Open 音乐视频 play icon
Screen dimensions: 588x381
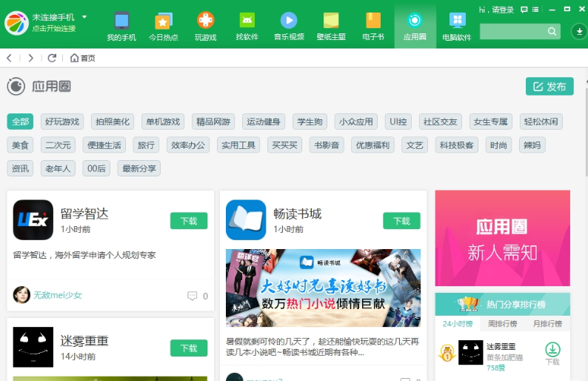(289, 20)
